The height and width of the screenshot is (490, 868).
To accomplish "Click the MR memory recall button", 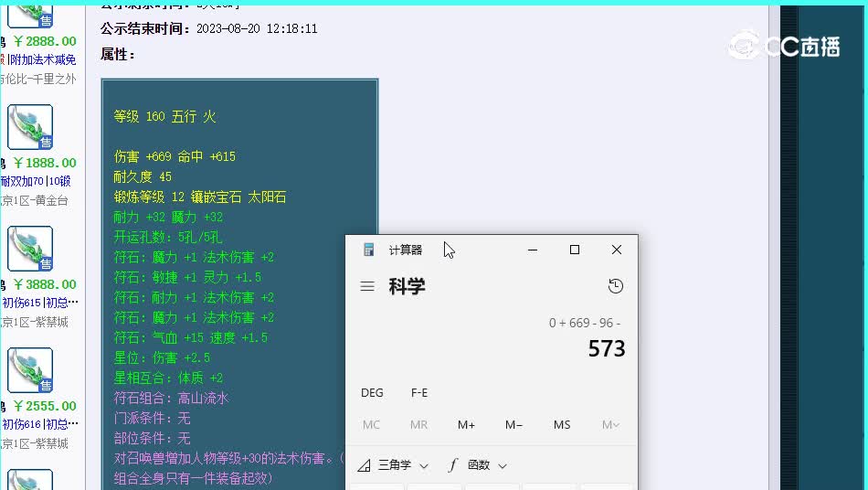I will [418, 425].
